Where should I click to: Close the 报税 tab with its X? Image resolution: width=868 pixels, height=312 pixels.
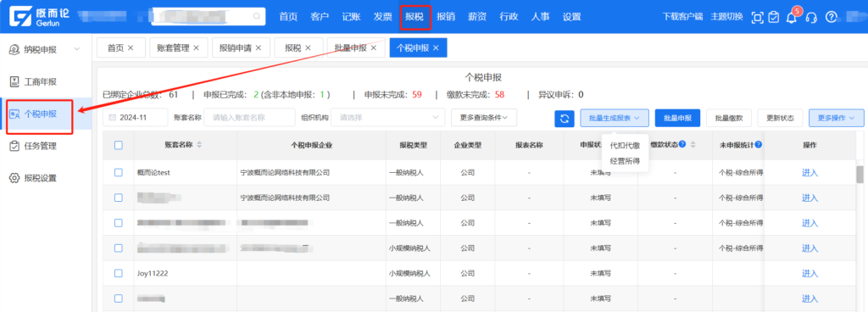click(308, 48)
